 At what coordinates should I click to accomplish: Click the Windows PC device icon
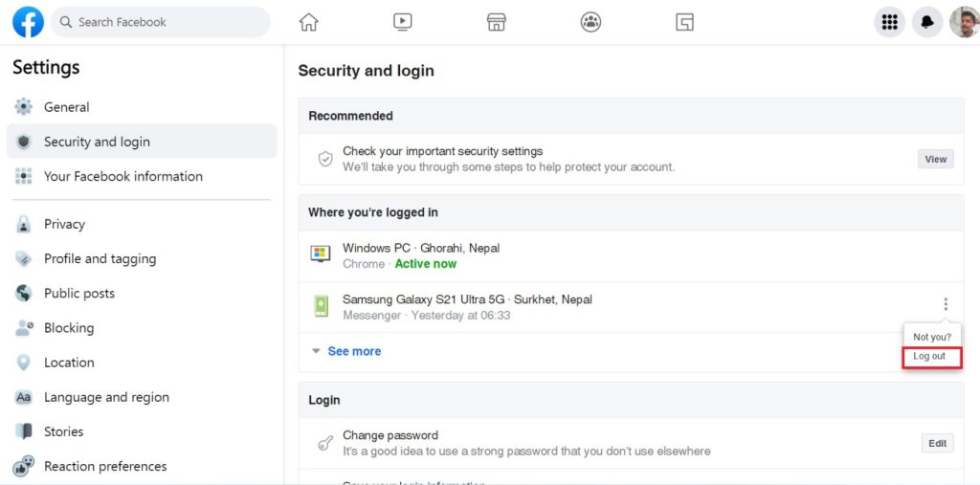pyautogui.click(x=321, y=254)
